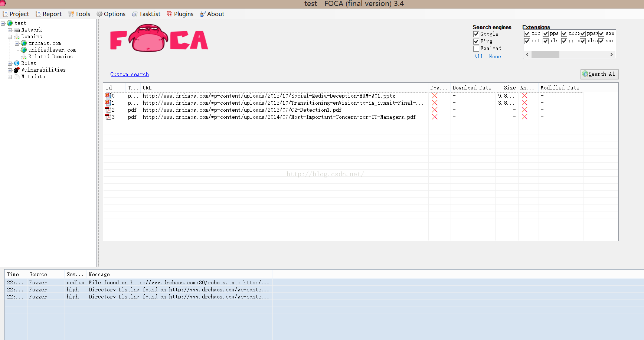Viewport: 644px width, 340px height.
Task: Click the Domains hierarchy icon in the tree
Action: click(x=17, y=37)
